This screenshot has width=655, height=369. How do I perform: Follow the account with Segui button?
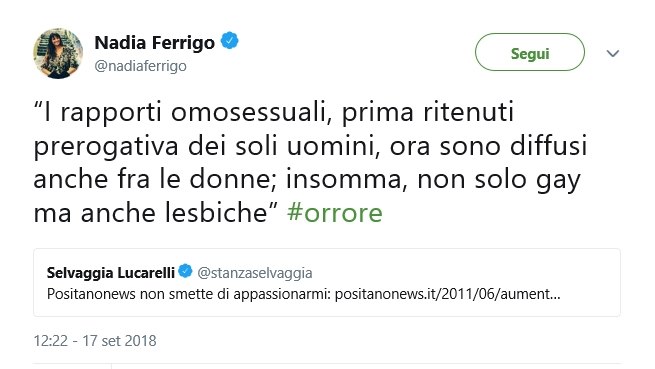click(x=530, y=52)
